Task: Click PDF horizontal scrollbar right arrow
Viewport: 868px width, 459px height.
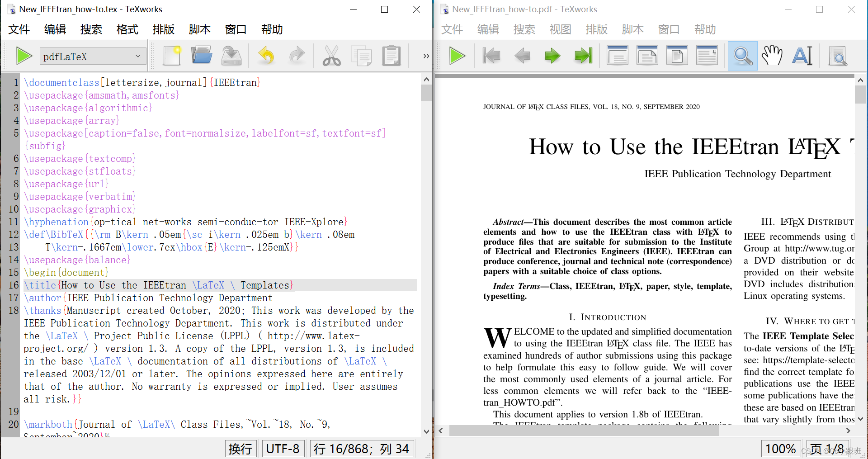Action: 848,431
